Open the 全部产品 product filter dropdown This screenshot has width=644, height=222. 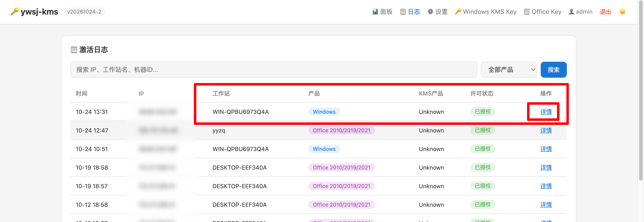click(509, 70)
